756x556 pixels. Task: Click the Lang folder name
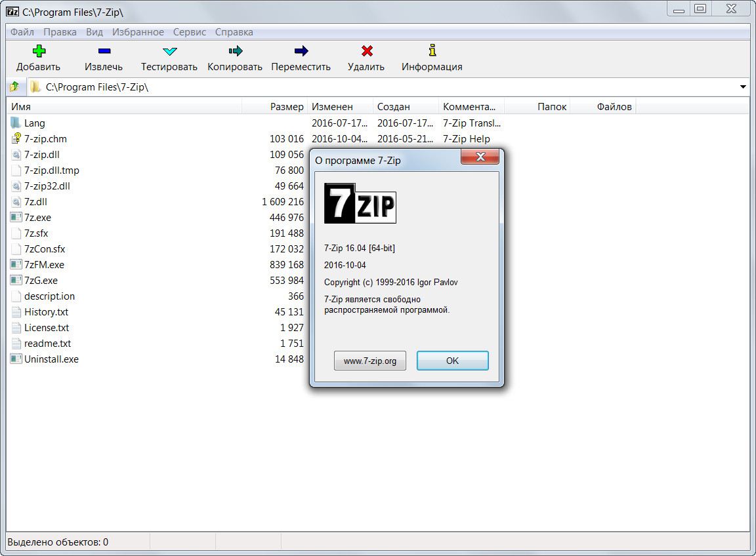click(34, 123)
